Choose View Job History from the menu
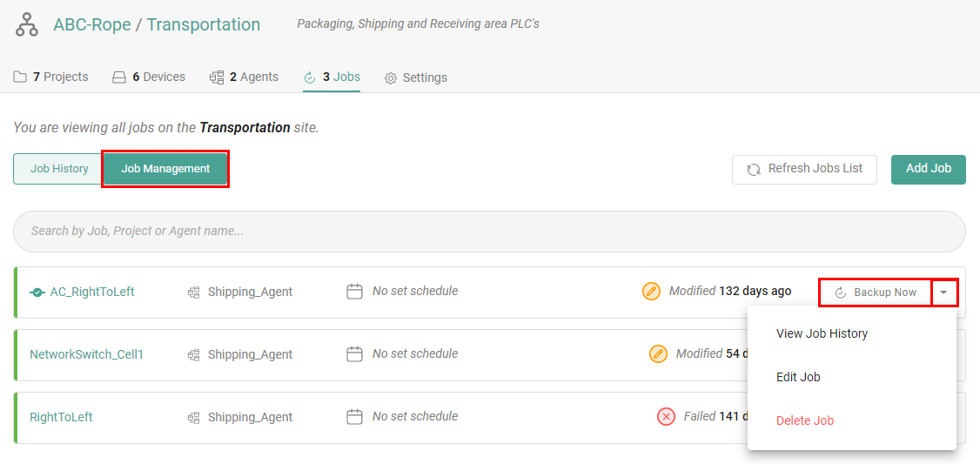The image size is (980, 464). point(822,333)
